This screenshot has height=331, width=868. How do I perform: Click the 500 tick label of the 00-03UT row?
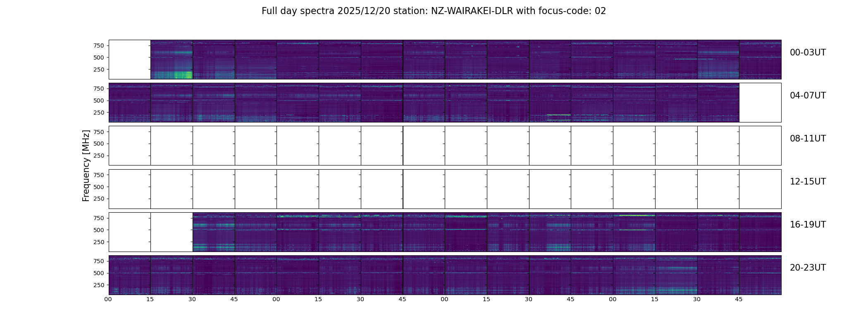coord(98,58)
